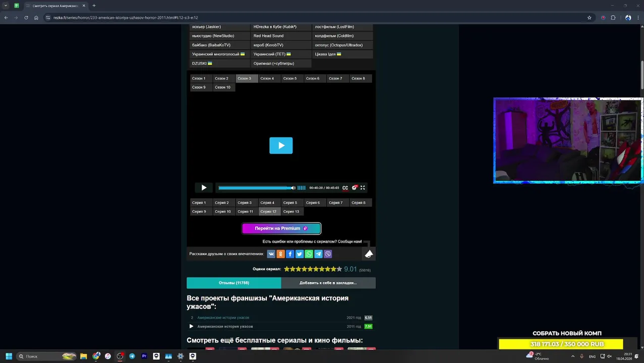This screenshot has height=363, width=644.
Task: Open Американские истории ужасов 2021 link
Action: 223,318
